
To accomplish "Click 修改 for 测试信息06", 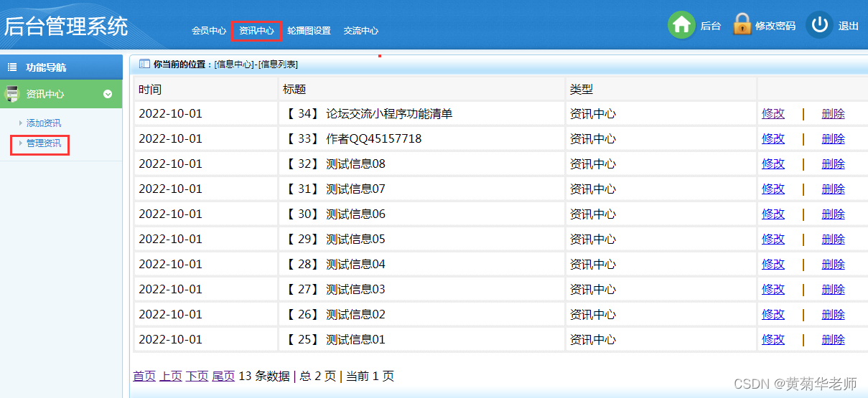I will coord(773,214).
